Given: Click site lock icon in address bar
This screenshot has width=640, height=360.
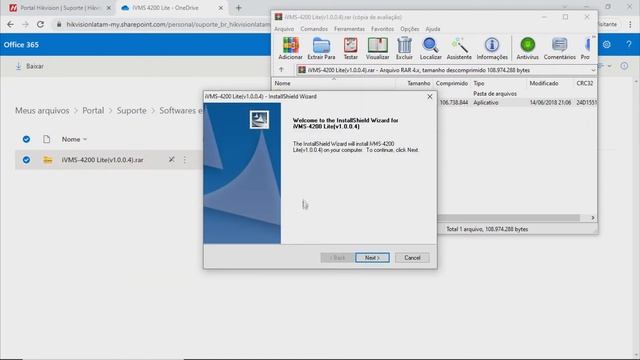Looking at the screenshot, I should pos(59,24).
